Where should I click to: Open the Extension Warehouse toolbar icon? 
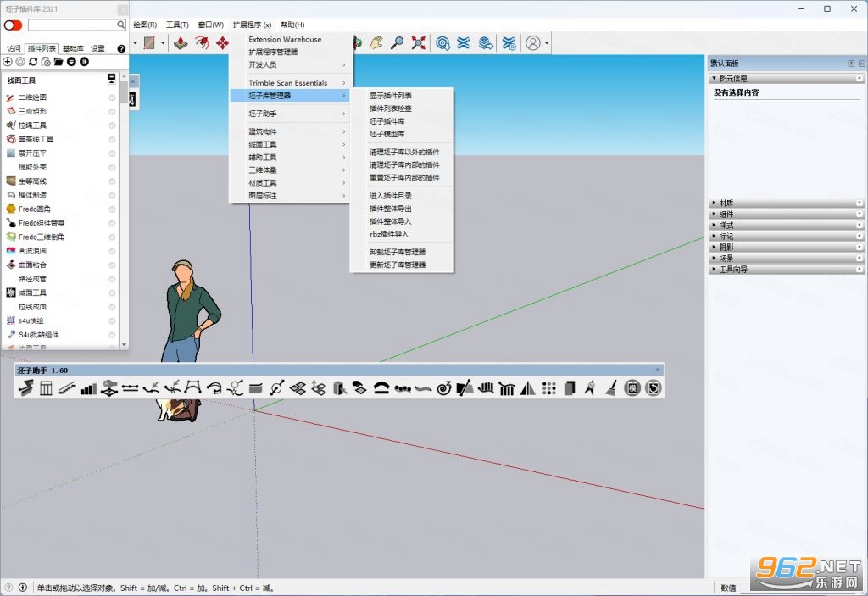click(x=464, y=42)
